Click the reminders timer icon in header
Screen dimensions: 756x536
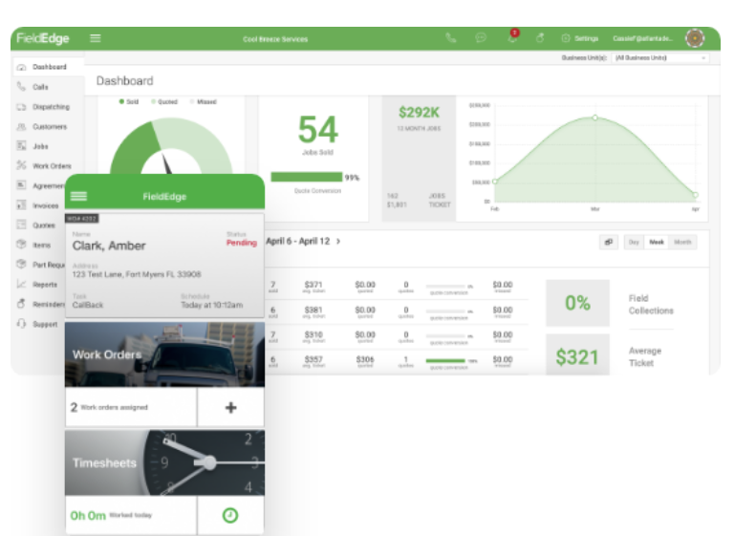click(540, 37)
